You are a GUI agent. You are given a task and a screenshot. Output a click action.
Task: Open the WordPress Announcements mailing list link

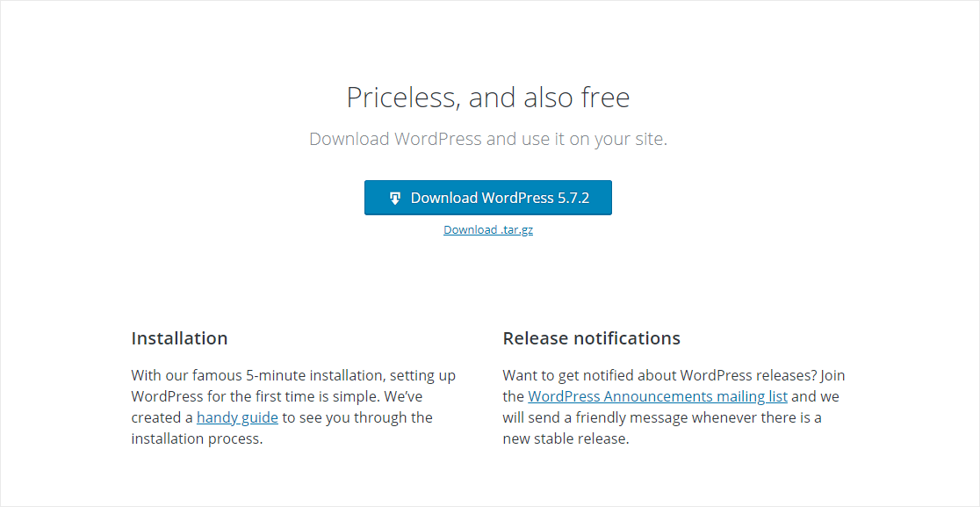[x=658, y=396]
